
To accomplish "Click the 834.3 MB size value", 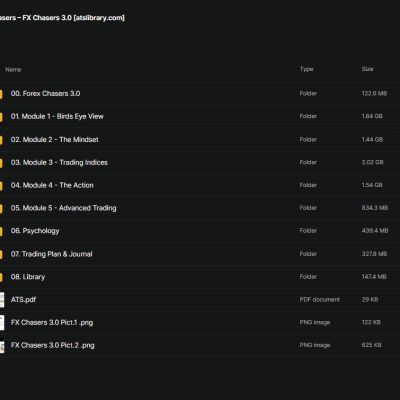I will coord(375,208).
